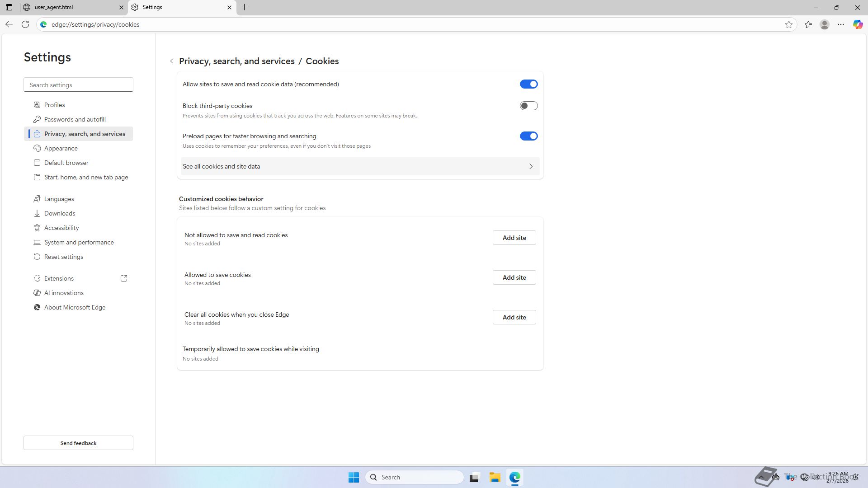
Task: Click the Send feedback button
Action: pos(78,443)
